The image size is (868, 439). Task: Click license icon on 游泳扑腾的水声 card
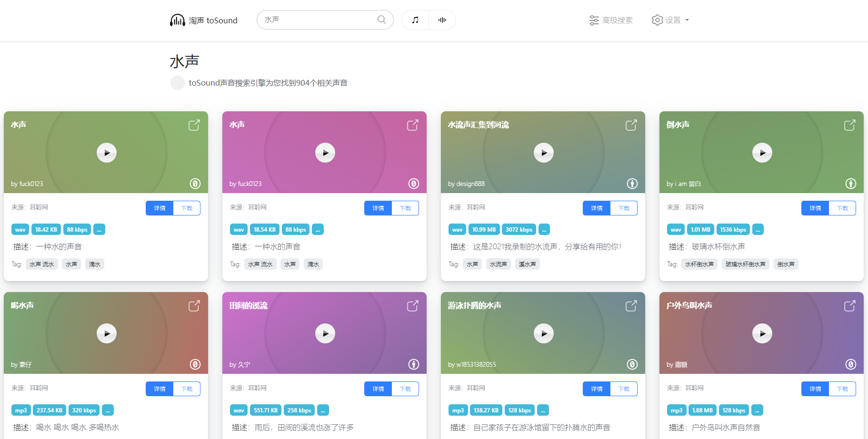click(632, 364)
